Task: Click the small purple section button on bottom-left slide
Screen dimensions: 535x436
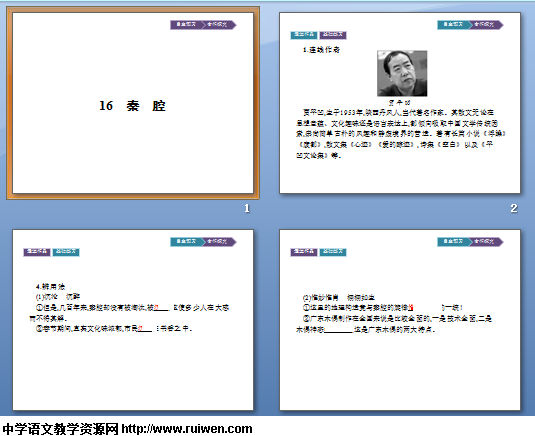Action: [37, 252]
